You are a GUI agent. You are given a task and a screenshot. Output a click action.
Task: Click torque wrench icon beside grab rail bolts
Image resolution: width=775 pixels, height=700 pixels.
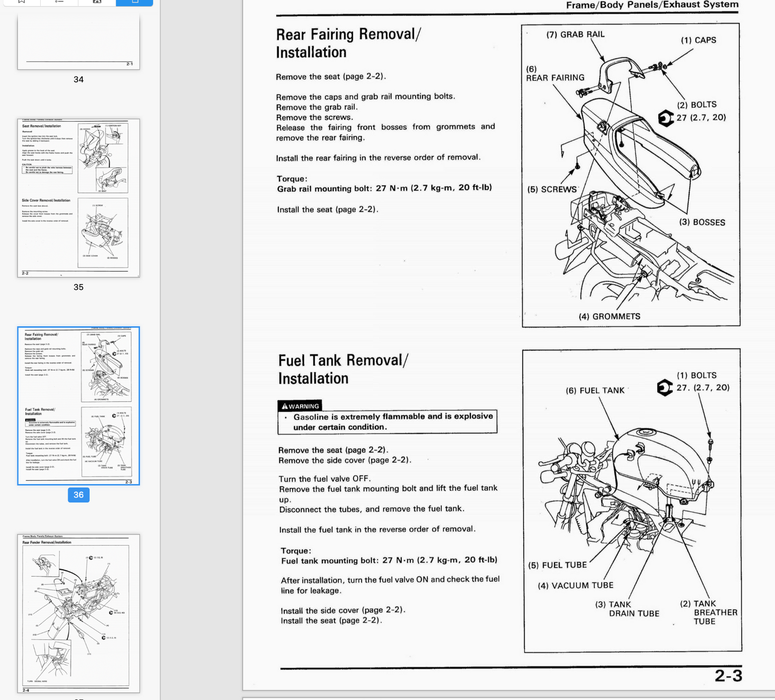pos(666,118)
